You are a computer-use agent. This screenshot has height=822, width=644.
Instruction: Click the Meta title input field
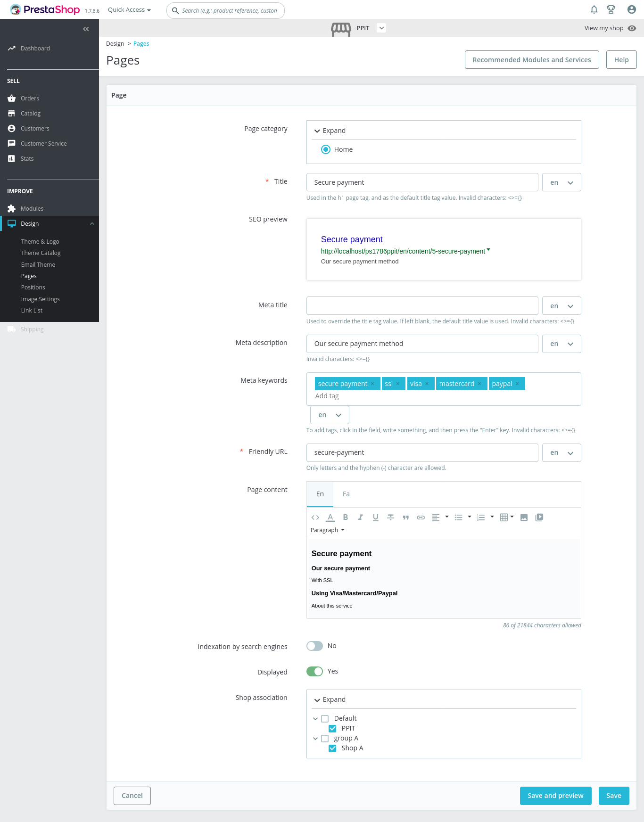click(422, 306)
